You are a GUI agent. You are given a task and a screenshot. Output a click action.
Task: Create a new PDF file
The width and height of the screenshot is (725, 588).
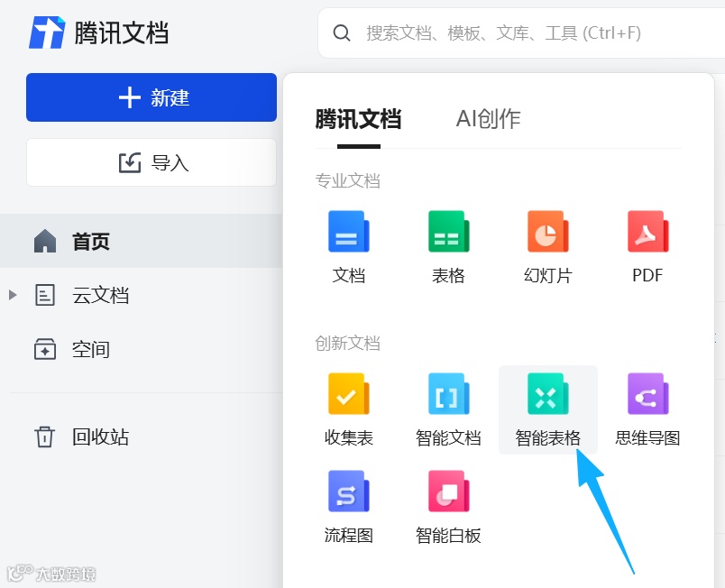coord(647,247)
